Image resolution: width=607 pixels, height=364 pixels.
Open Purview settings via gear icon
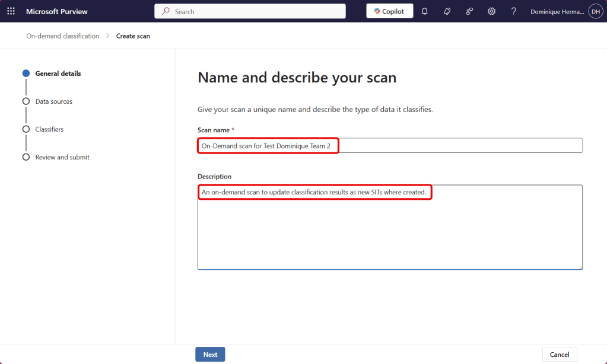click(x=491, y=11)
